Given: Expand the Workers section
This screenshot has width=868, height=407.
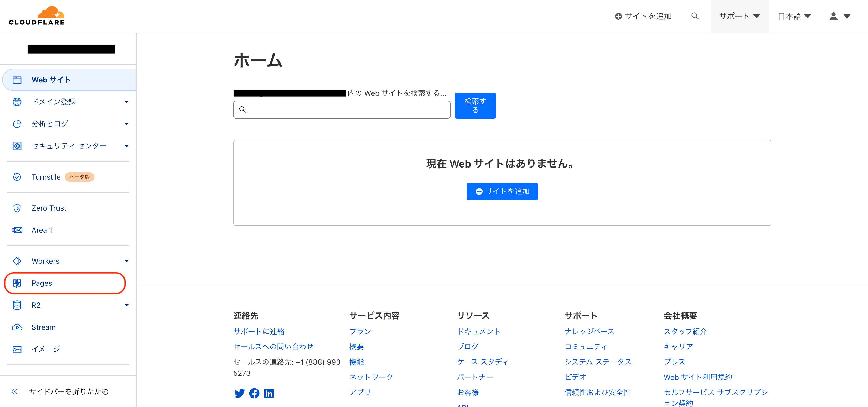Looking at the screenshot, I should [126, 261].
